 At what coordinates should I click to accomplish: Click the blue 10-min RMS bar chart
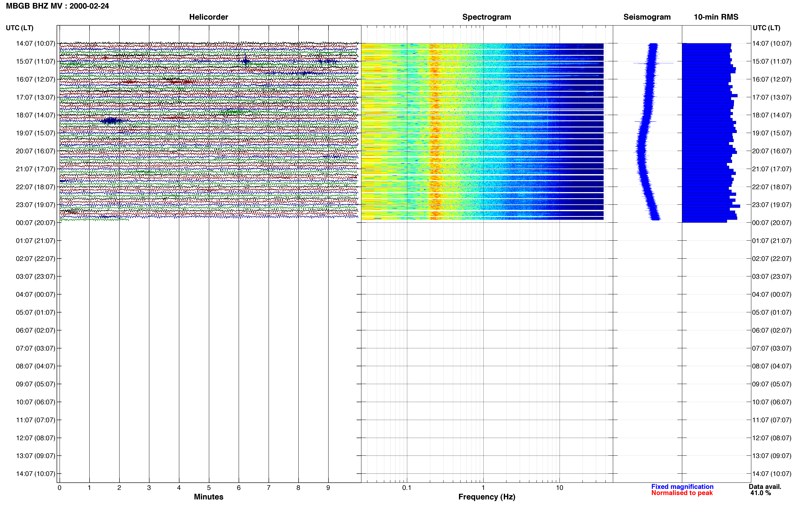711,133
